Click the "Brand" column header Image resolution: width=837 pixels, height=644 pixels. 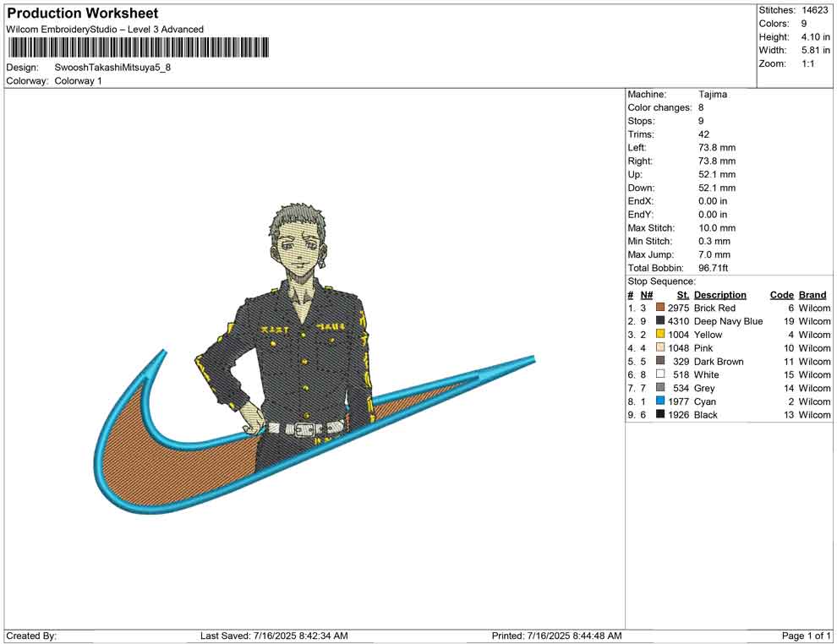tap(812, 294)
